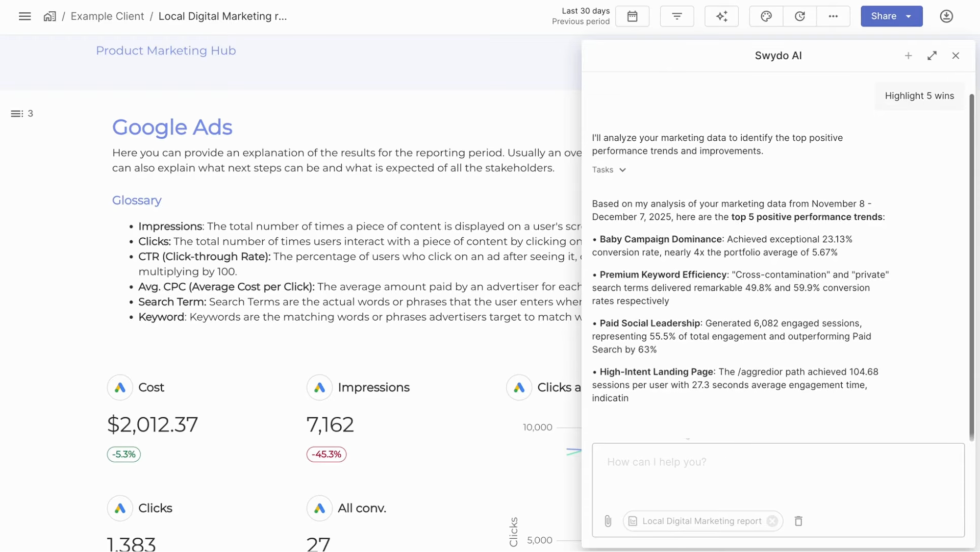Click the Google Ads icon next to Impressions

320,387
